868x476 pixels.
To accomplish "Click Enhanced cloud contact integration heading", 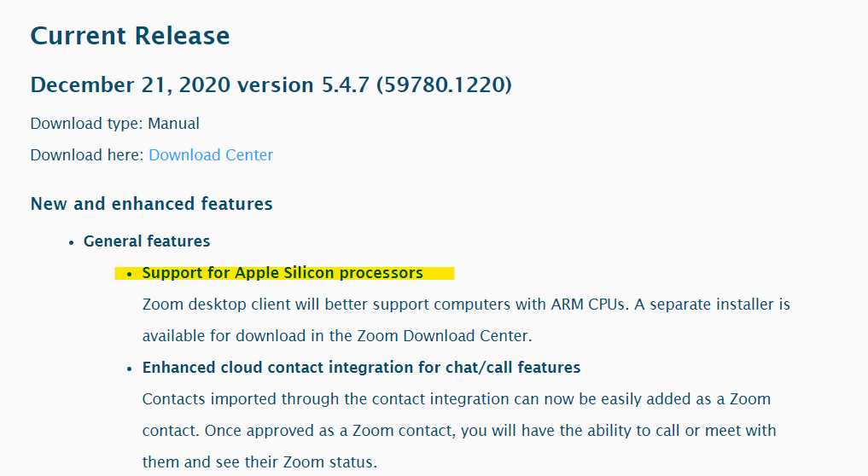I will (x=362, y=368).
